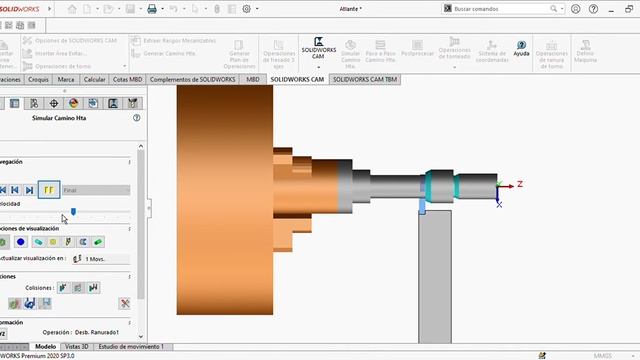Toggle first Colisiones check option
This screenshot has height=360, width=640.
pyautogui.click(x=63, y=288)
